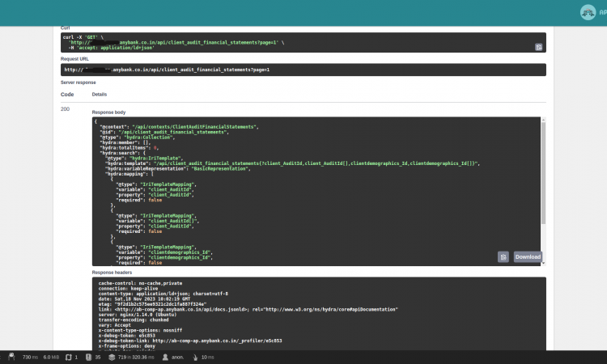The height and width of the screenshot is (364, 607).
Task: Copy the response body to clipboard
Action: pyautogui.click(x=503, y=257)
